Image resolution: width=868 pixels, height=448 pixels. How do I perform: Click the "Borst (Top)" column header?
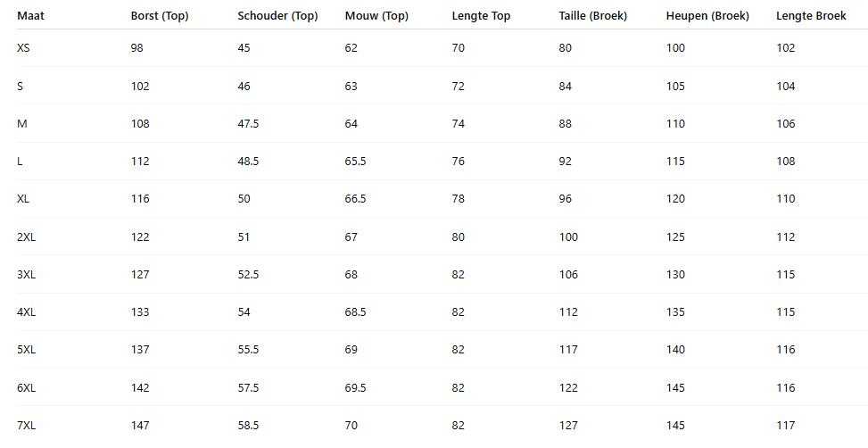160,16
